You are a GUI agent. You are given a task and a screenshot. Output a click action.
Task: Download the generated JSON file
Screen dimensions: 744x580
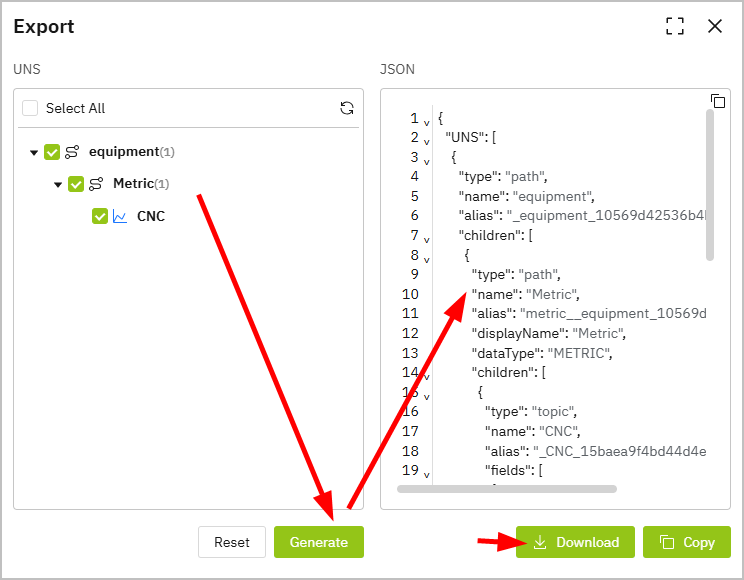tap(575, 542)
